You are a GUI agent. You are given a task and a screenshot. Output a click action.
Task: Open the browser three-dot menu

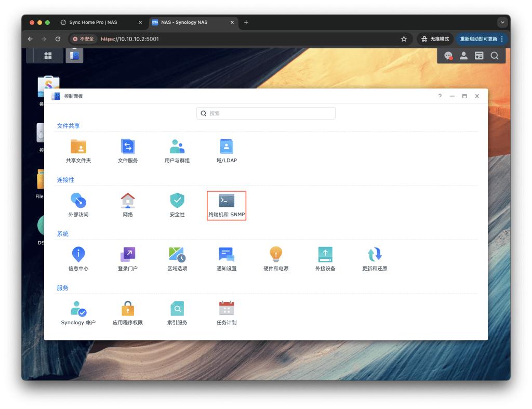coord(502,39)
